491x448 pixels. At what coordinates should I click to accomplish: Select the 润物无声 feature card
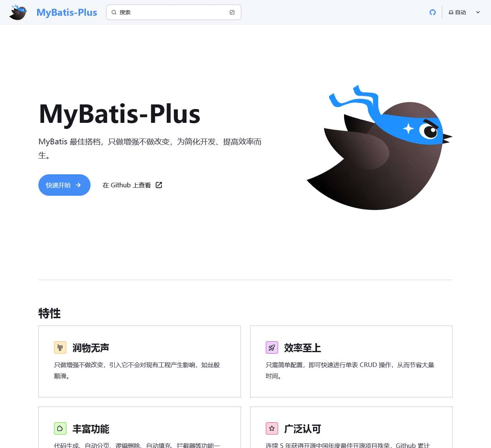click(x=139, y=361)
